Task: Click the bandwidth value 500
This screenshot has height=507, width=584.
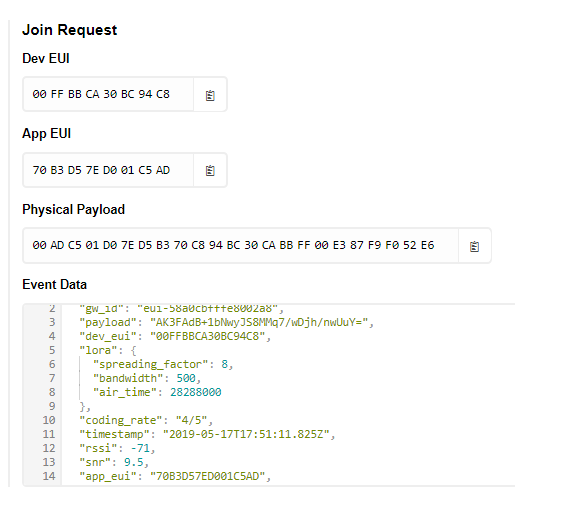Action: coord(186,378)
